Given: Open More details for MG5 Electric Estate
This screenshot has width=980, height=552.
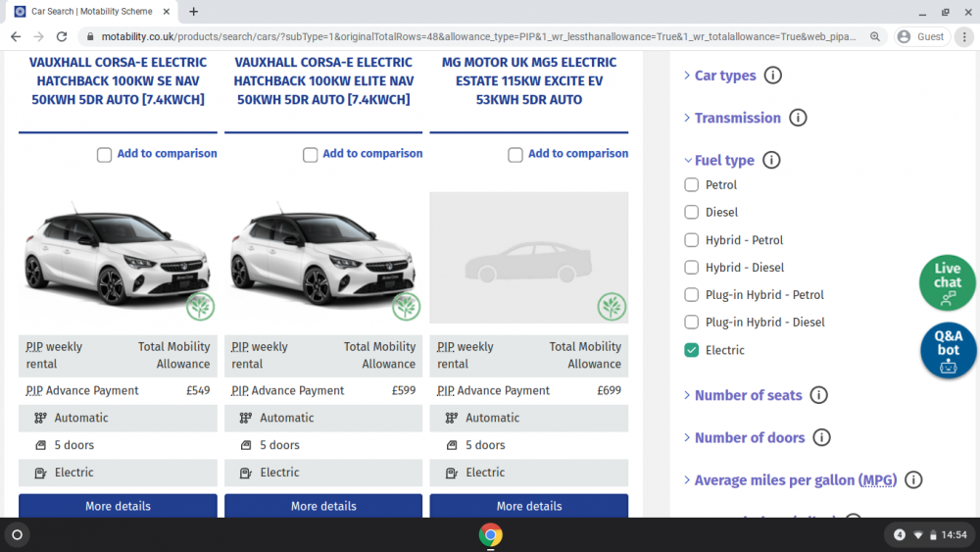Looking at the screenshot, I should [x=529, y=506].
